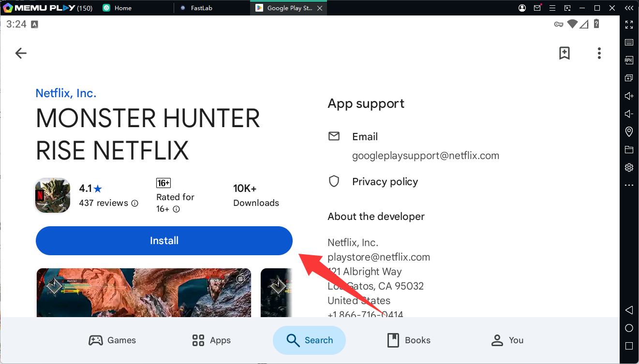Open MEmu settings gear
639x364 pixels.
pyautogui.click(x=629, y=167)
